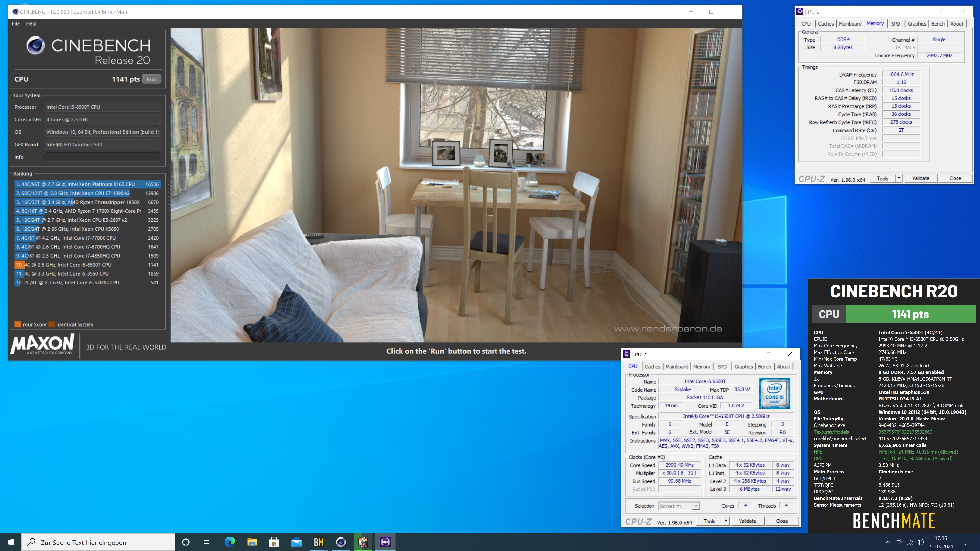Click the empty Info input field
Viewport: 980px width, 551px height.
[102, 157]
